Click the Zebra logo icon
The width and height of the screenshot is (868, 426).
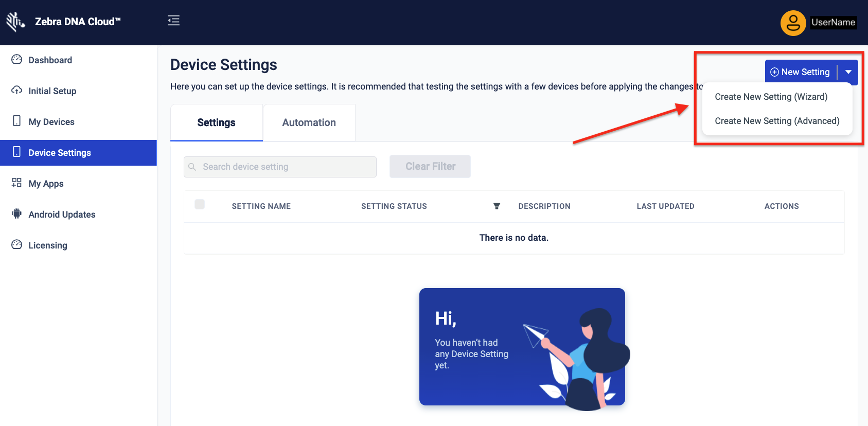pos(15,22)
